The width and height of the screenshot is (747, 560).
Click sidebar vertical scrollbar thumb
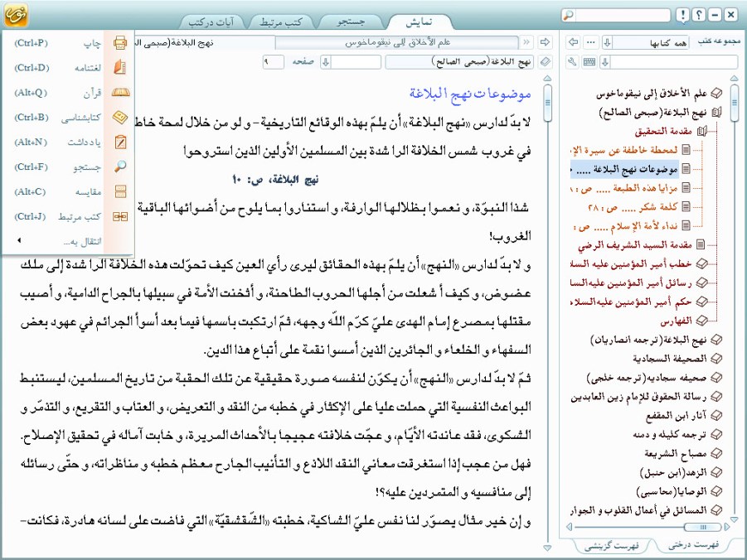click(734, 102)
